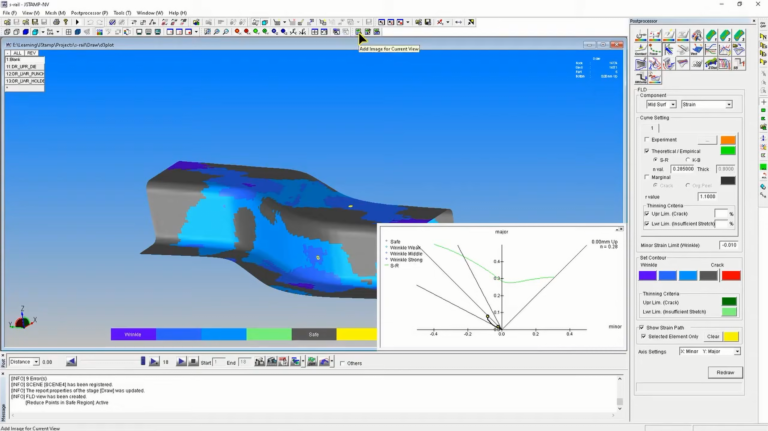The height and width of the screenshot is (431, 768).
Task: Toggle Selected Element Only checkbox
Action: pyautogui.click(x=643, y=336)
